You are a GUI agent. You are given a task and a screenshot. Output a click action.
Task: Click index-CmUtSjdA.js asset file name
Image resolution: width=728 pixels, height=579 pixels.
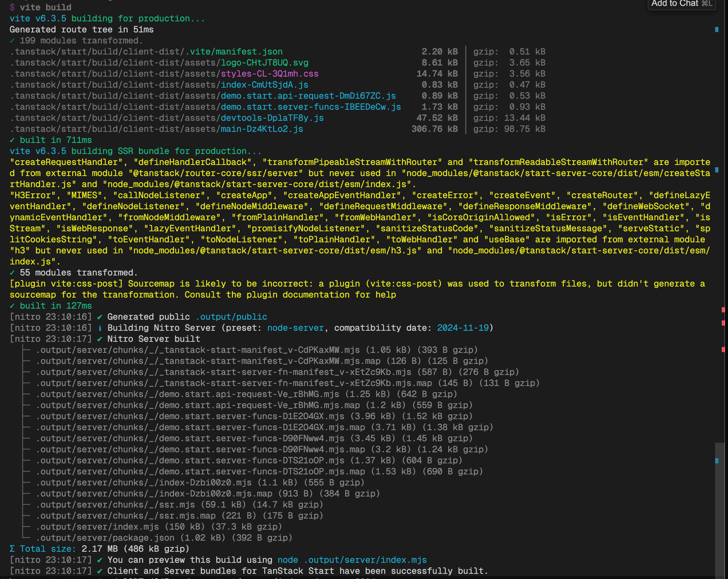point(265,85)
